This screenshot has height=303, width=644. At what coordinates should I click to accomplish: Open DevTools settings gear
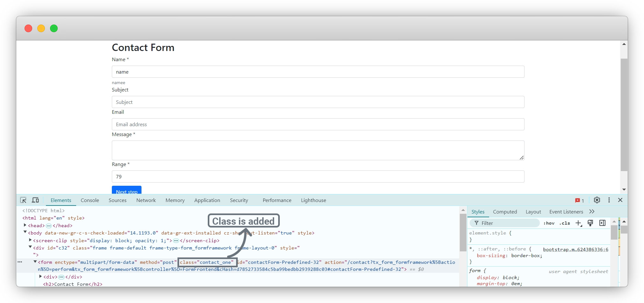coord(597,200)
